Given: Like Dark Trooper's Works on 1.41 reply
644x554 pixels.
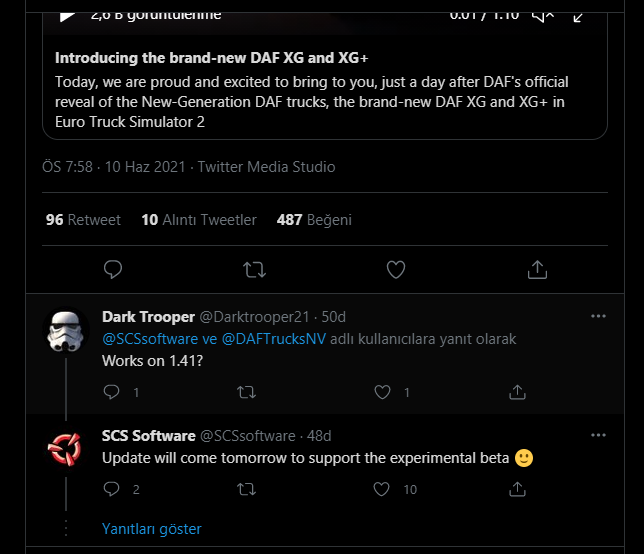Looking at the screenshot, I should 382,392.
